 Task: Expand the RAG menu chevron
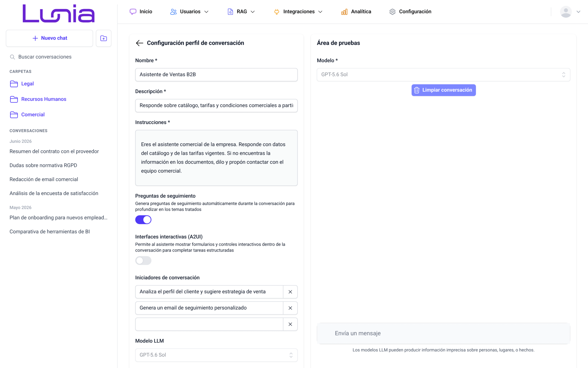point(253,12)
